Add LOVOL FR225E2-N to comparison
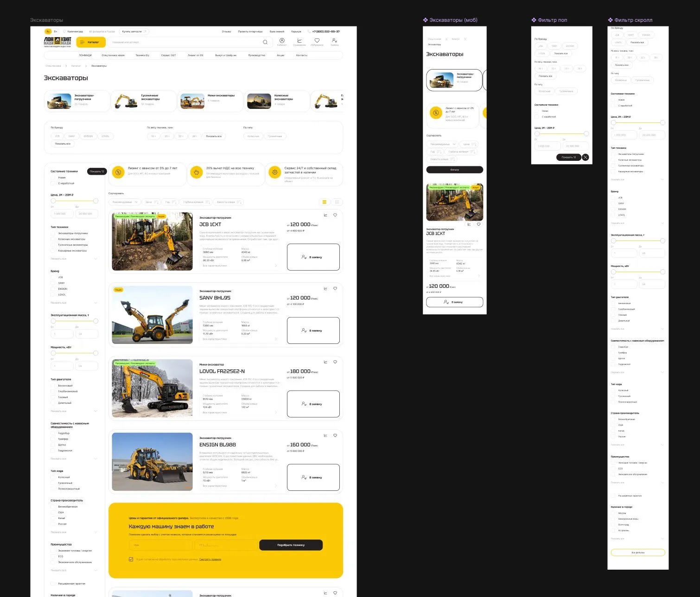700x597 pixels. (325, 362)
